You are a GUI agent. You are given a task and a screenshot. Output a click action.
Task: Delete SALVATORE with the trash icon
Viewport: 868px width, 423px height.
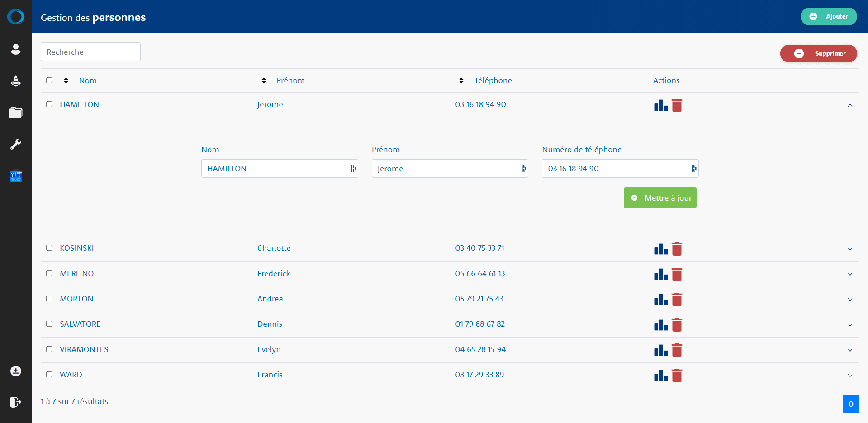coord(677,325)
